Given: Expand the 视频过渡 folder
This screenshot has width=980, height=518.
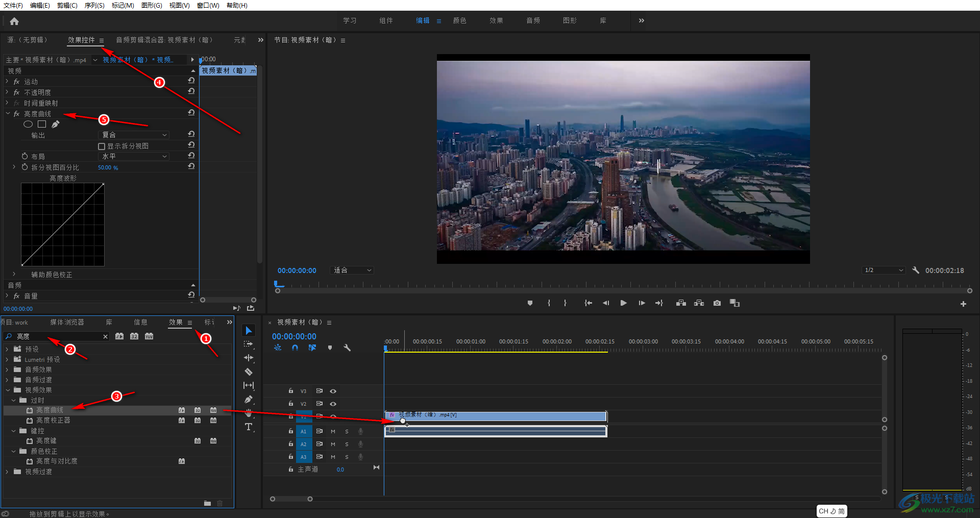Looking at the screenshot, I should (7, 472).
